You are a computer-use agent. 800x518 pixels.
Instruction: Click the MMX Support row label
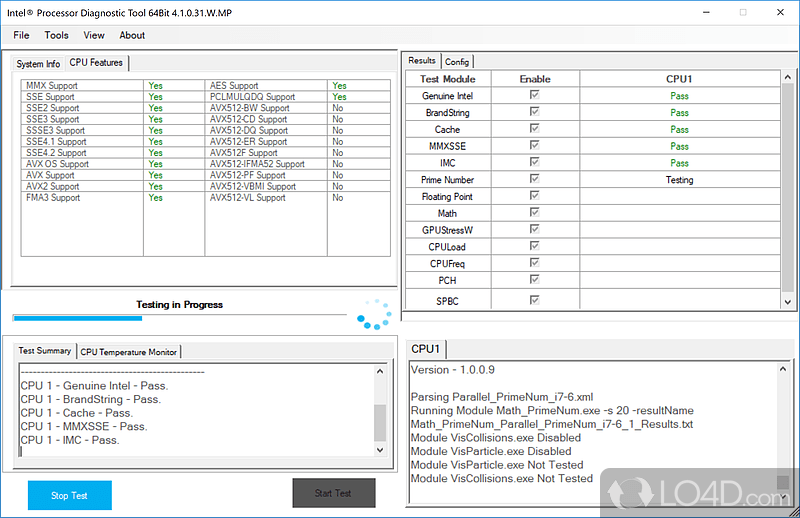pyautogui.click(x=52, y=86)
